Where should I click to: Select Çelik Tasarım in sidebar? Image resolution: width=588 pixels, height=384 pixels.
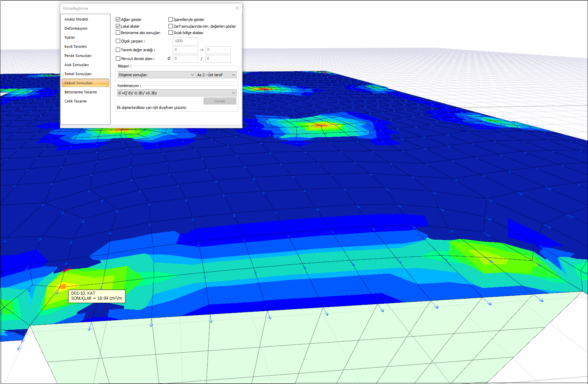(76, 101)
